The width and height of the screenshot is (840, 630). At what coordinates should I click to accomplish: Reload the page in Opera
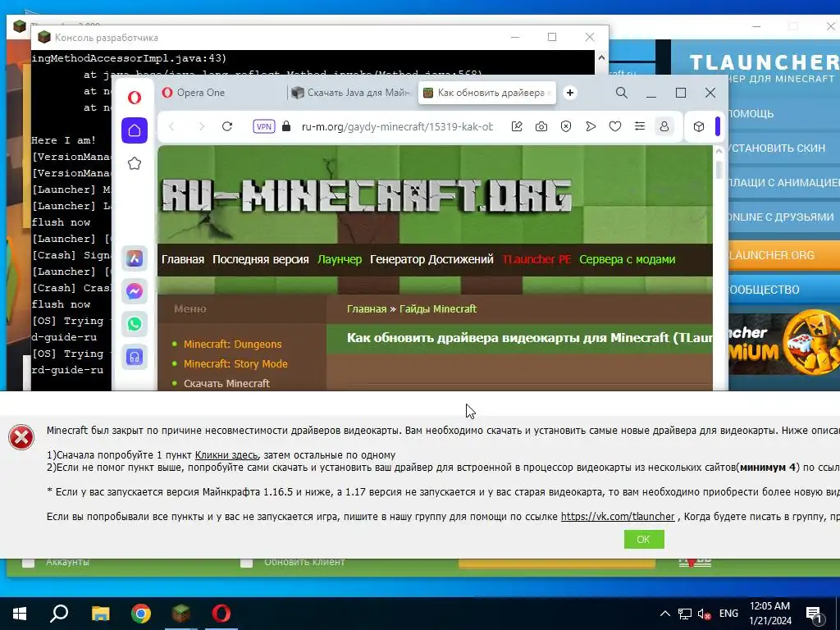pyautogui.click(x=227, y=126)
